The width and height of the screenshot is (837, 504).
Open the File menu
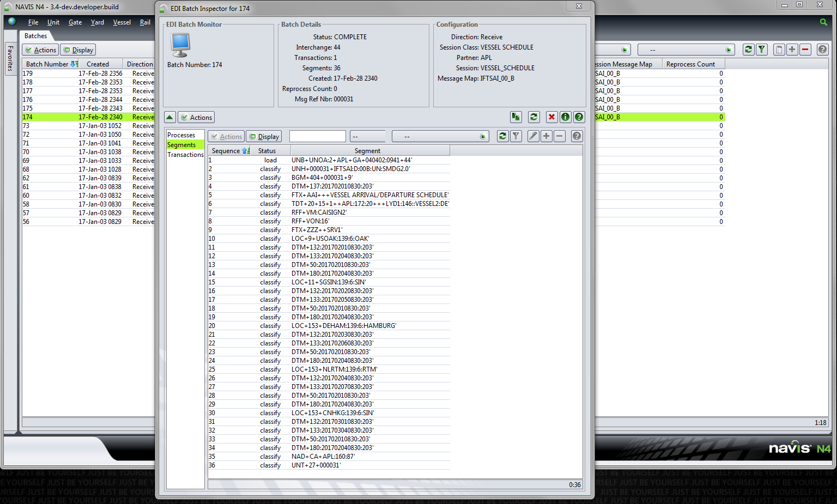pos(33,22)
